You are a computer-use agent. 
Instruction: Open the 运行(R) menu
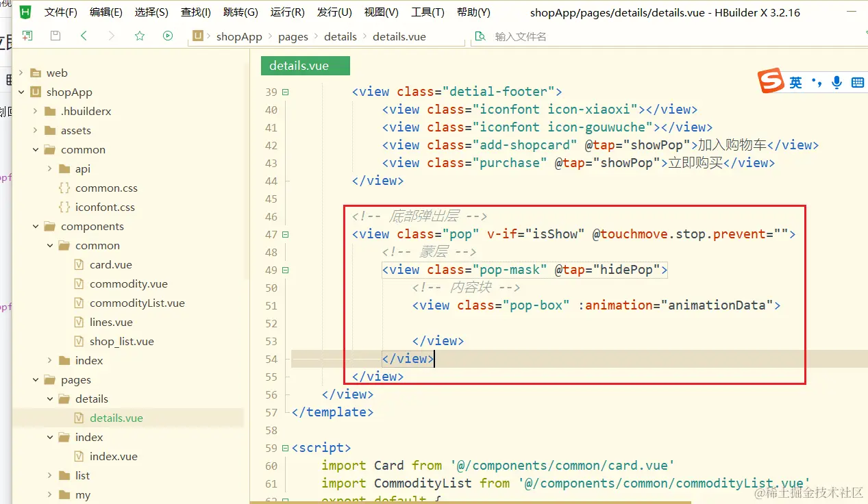click(288, 12)
